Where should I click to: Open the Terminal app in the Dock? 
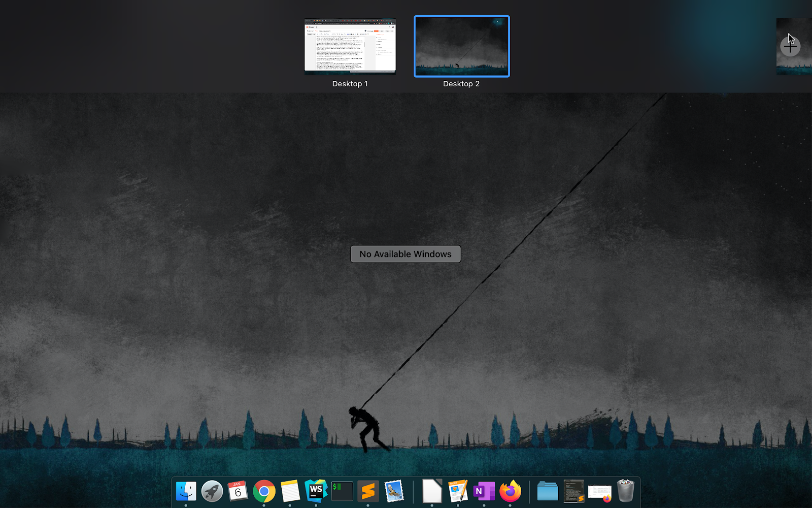pos(342,491)
